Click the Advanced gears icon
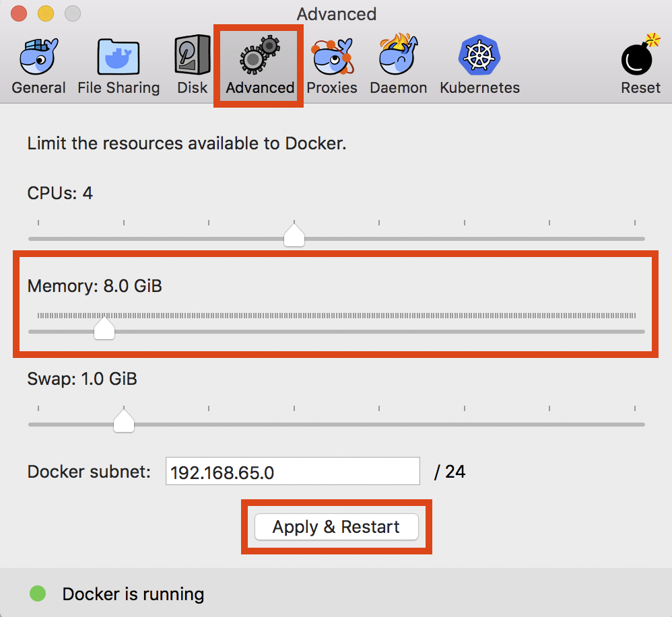This screenshot has width=672, height=617. click(x=260, y=55)
